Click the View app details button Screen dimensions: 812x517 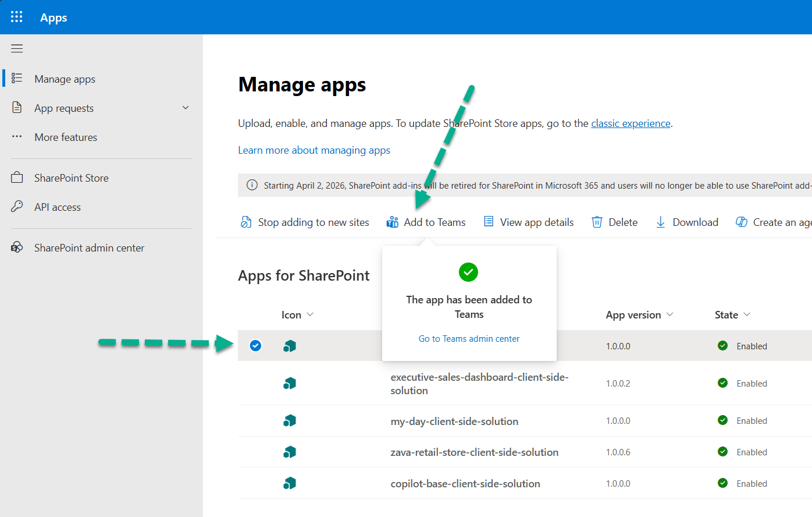(529, 222)
